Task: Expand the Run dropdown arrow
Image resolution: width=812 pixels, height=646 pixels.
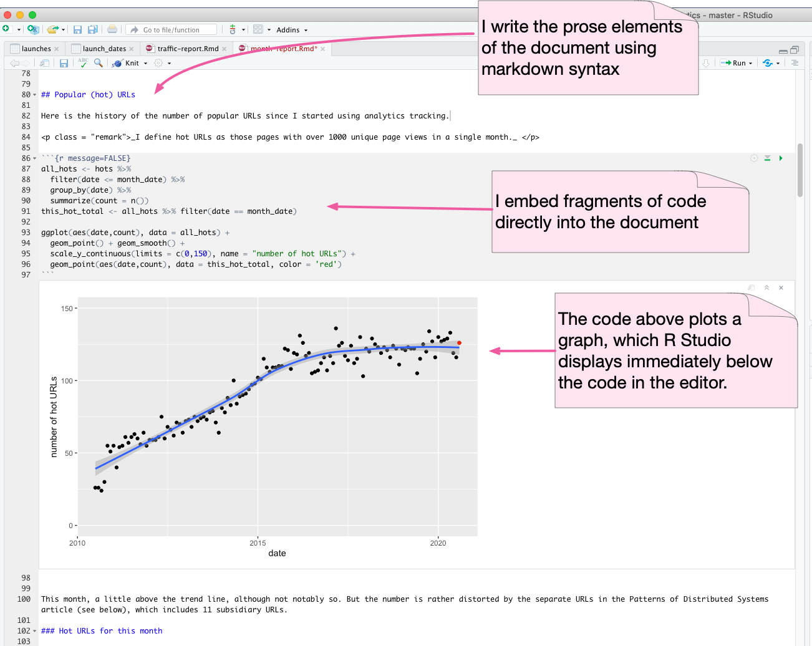Action: 750,63
